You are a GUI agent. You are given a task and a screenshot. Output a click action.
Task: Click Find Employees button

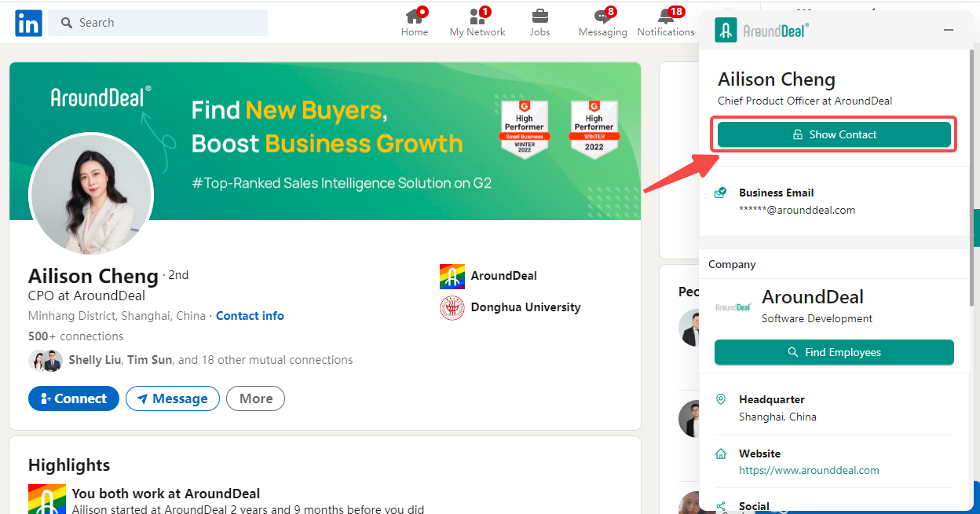tap(834, 352)
